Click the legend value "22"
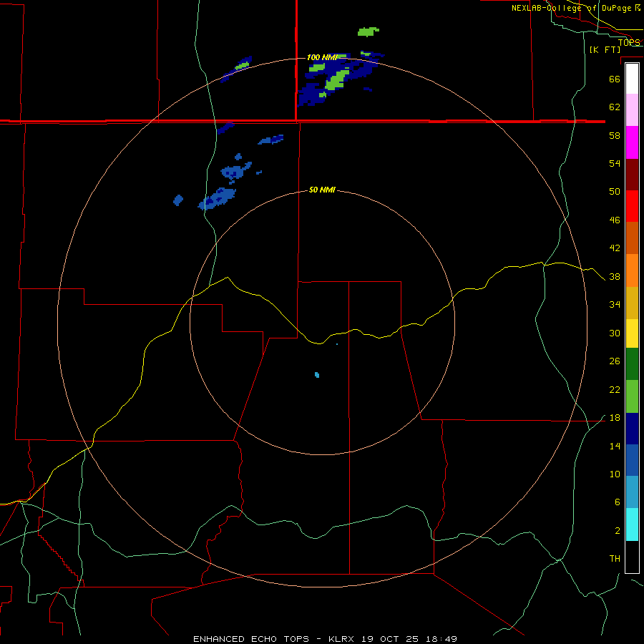 tap(615, 389)
